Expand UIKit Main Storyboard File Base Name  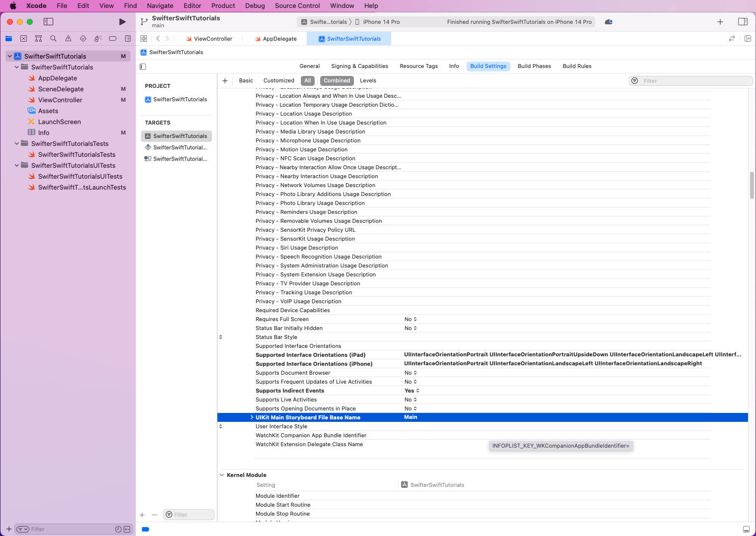point(252,417)
